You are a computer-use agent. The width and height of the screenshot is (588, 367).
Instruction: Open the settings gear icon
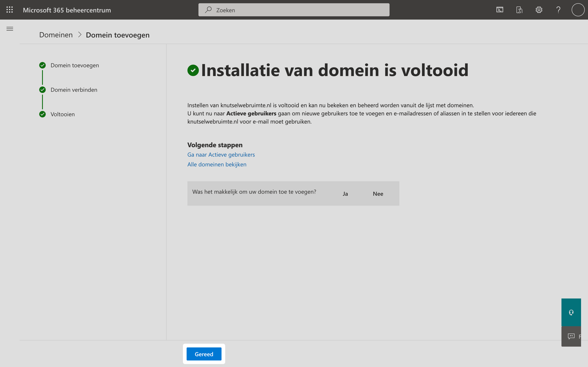[539, 10]
